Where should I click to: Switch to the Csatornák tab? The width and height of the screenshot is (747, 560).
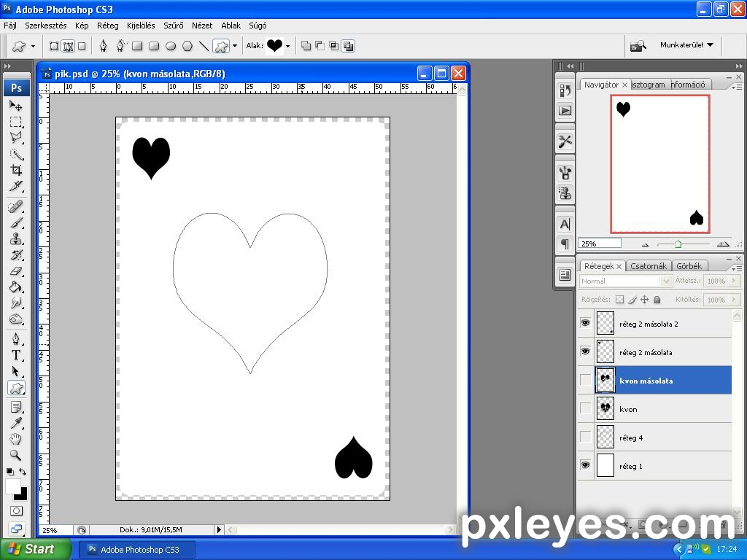pos(649,265)
